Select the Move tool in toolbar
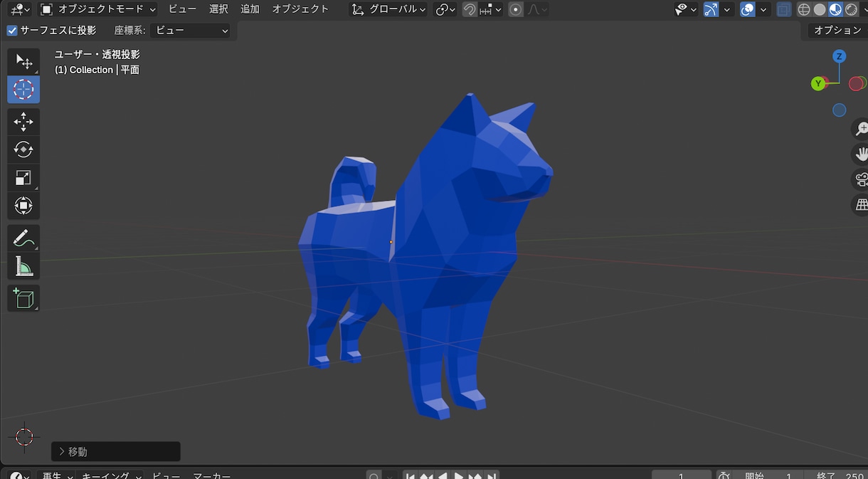 point(23,122)
